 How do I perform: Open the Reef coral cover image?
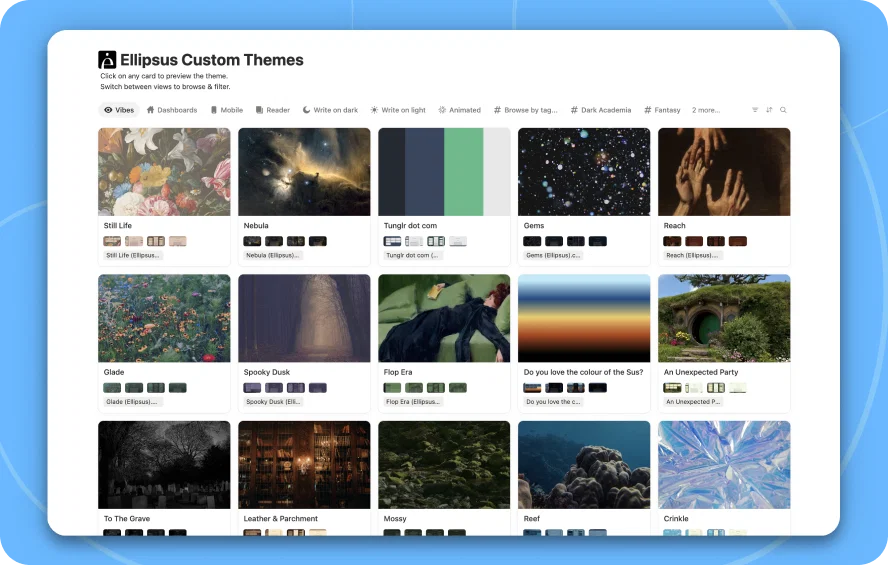pyautogui.click(x=584, y=465)
